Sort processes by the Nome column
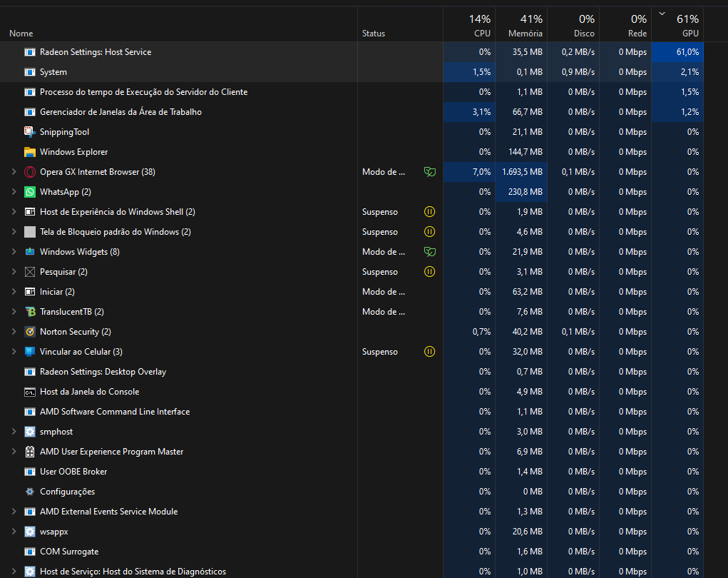 (179, 24)
